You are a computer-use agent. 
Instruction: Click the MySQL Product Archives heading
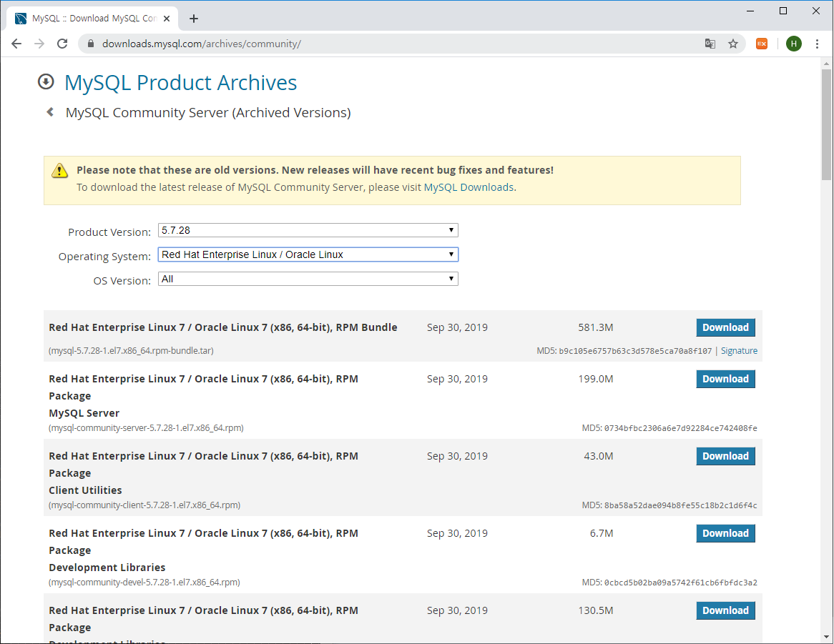181,82
